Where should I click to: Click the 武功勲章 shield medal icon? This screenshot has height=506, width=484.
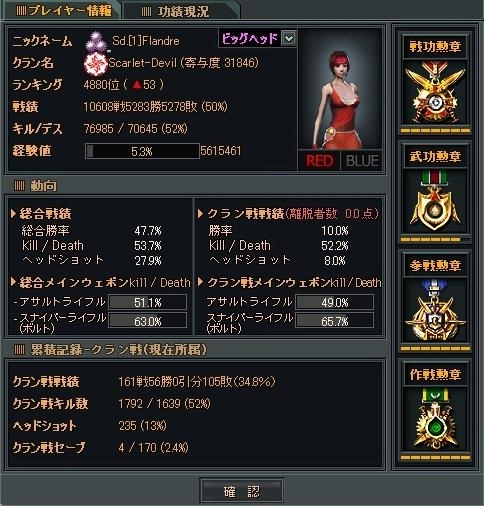(x=435, y=201)
